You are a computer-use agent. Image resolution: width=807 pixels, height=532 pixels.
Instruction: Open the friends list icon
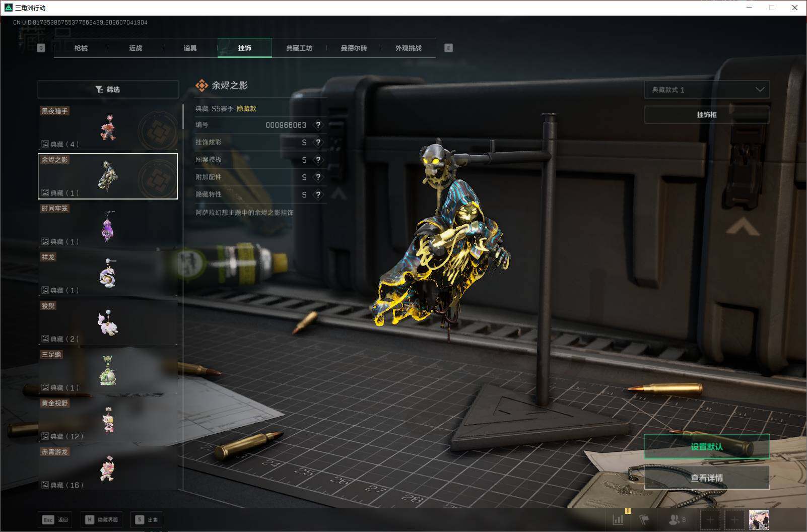coord(677,519)
